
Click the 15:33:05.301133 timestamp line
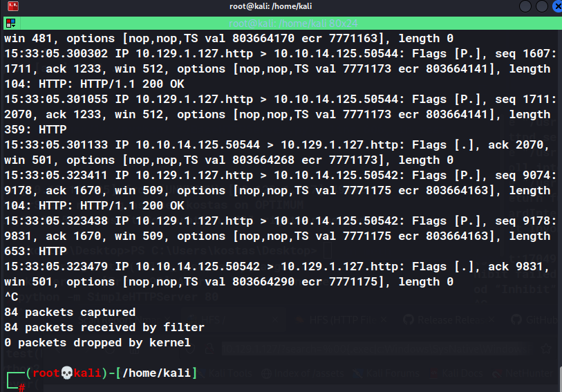tap(56, 144)
